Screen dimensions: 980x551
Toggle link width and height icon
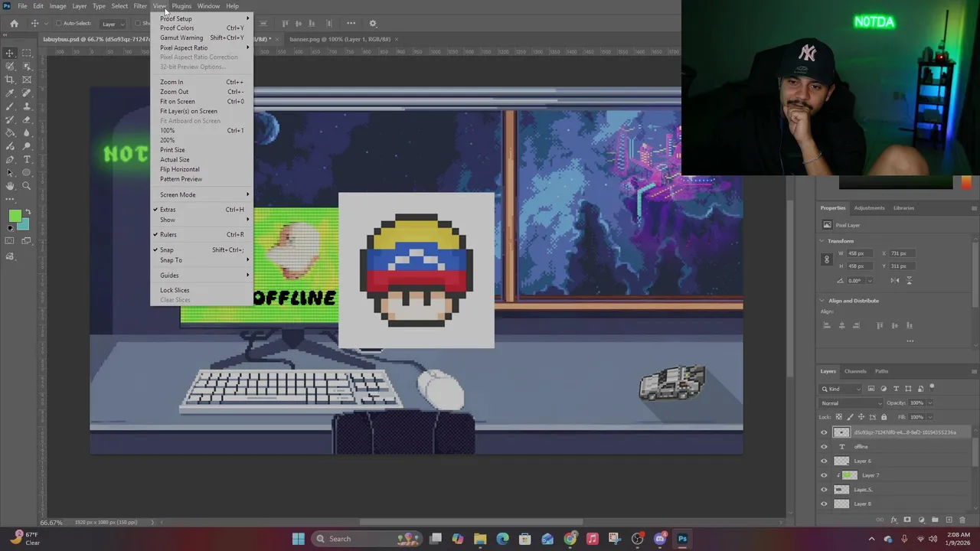[826, 259]
